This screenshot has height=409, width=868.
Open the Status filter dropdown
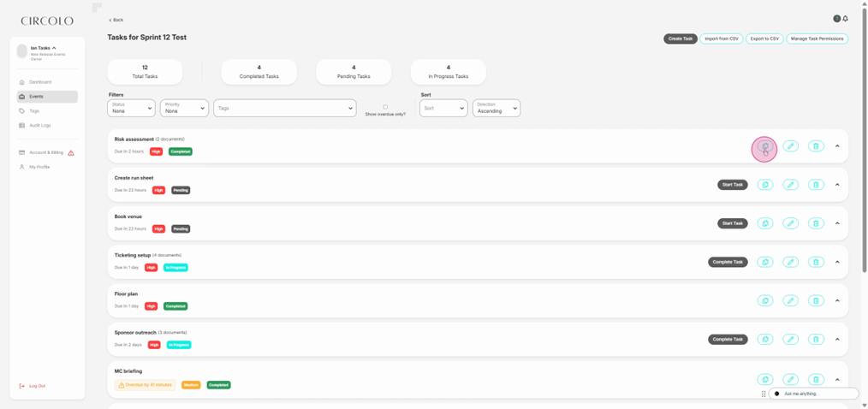(131, 108)
